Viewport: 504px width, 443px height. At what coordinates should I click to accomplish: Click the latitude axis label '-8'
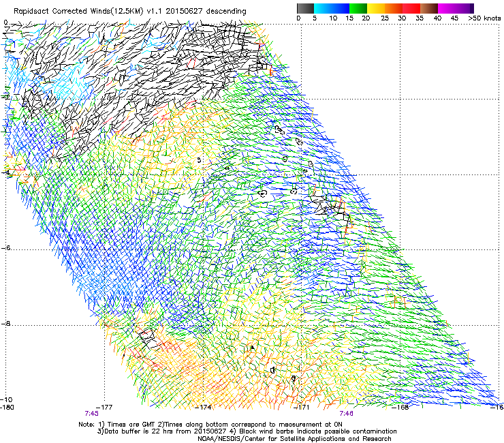[x=5, y=323]
